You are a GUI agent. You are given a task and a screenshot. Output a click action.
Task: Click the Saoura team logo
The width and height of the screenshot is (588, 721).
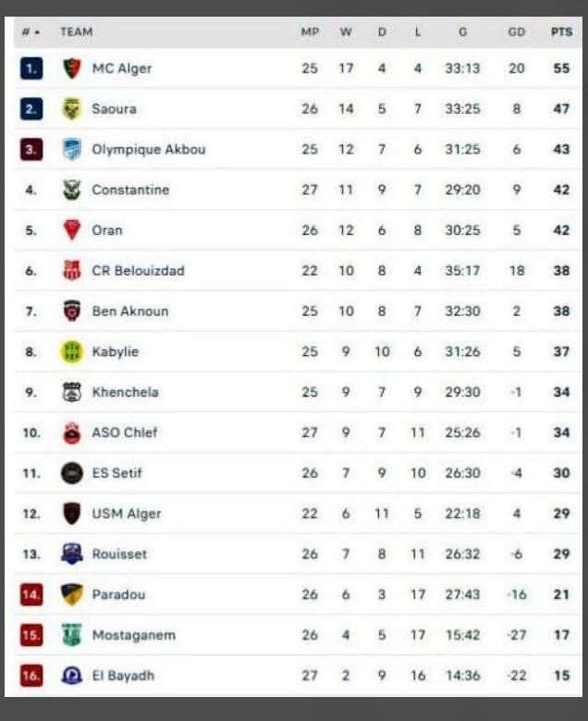(71, 109)
